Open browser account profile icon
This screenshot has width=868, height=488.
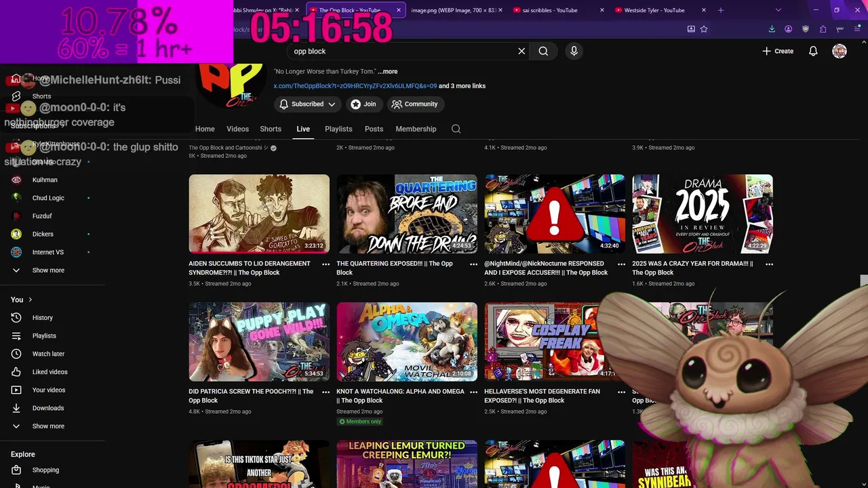pyautogui.click(x=789, y=29)
